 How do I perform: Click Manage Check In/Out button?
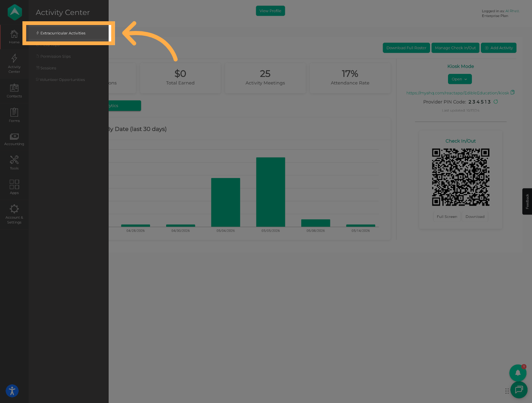[455, 48]
